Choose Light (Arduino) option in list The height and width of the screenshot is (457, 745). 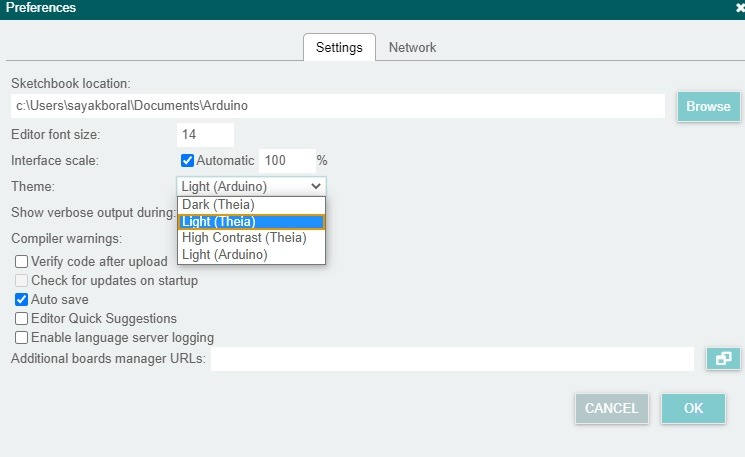coord(251,255)
